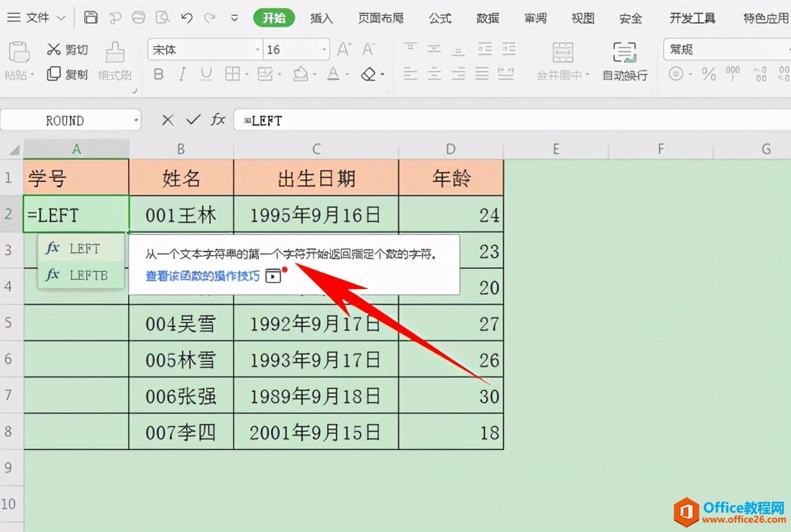Click the Merge and Center (合并居中) icon
Viewport: 791px width, 532px height.
563,52
